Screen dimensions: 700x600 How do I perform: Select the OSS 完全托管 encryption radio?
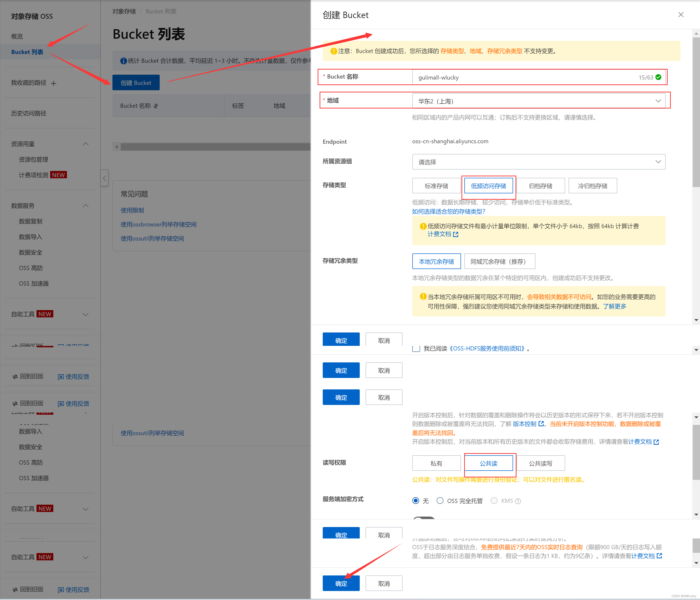(x=440, y=501)
